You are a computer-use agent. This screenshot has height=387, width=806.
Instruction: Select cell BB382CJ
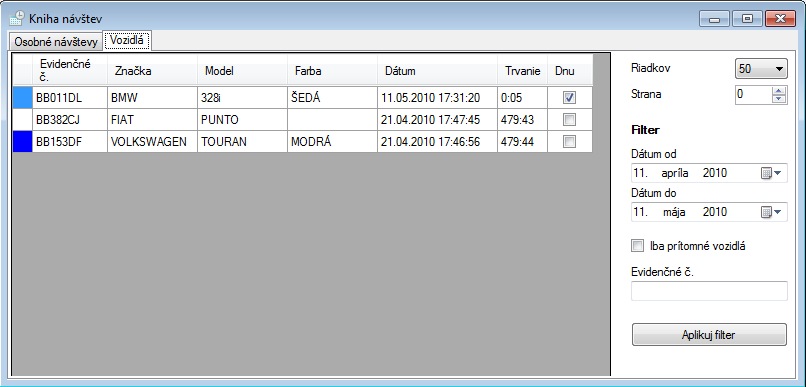(x=69, y=120)
